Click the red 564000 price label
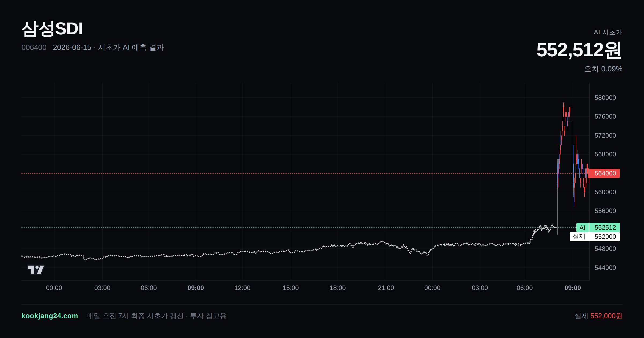The height and width of the screenshot is (338, 644). click(604, 173)
